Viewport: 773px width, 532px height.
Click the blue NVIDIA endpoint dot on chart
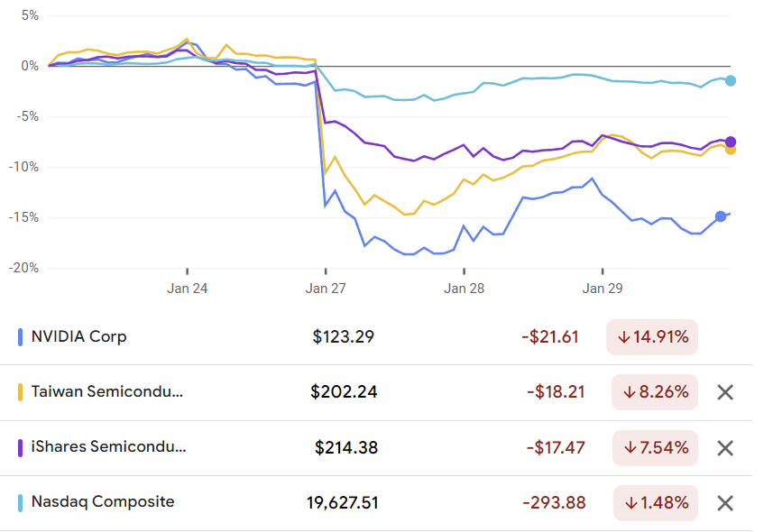click(721, 216)
